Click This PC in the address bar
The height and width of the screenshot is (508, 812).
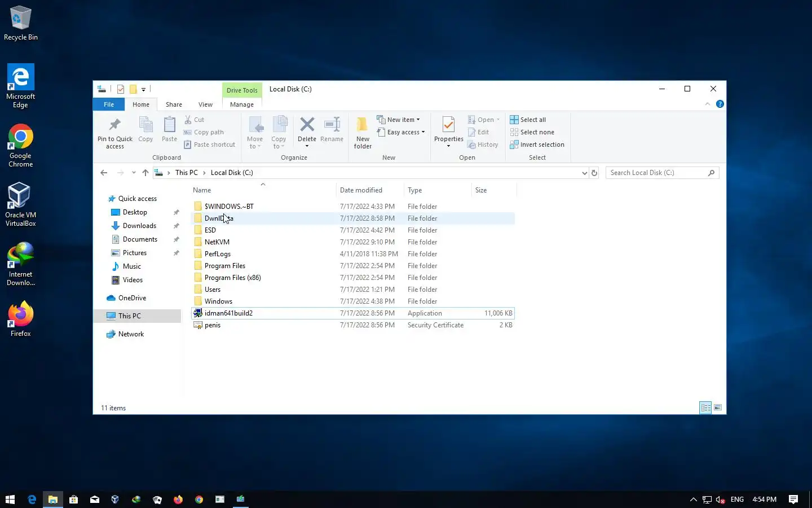coord(187,173)
